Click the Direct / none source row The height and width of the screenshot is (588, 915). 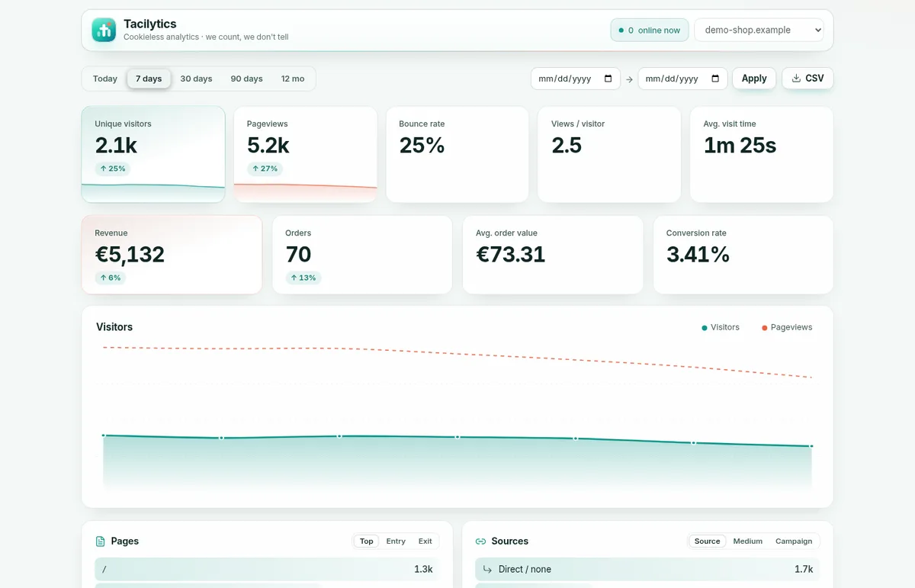coord(647,569)
